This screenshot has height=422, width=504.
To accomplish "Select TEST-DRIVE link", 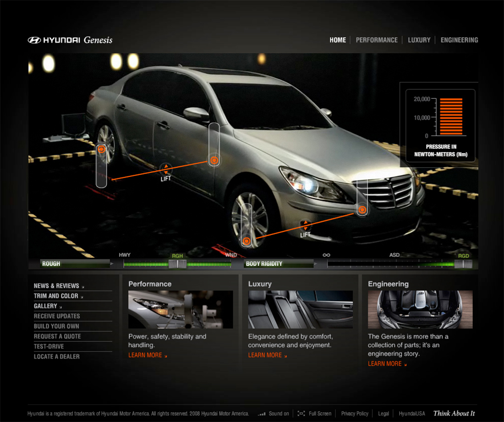I will click(49, 346).
